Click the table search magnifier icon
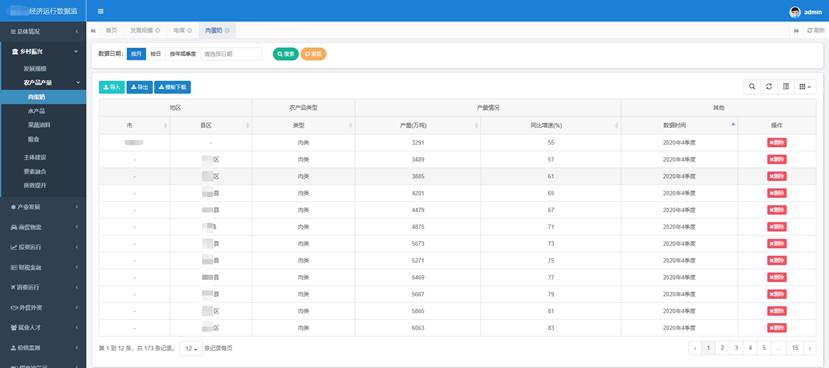This screenshot has width=829, height=368. [752, 87]
